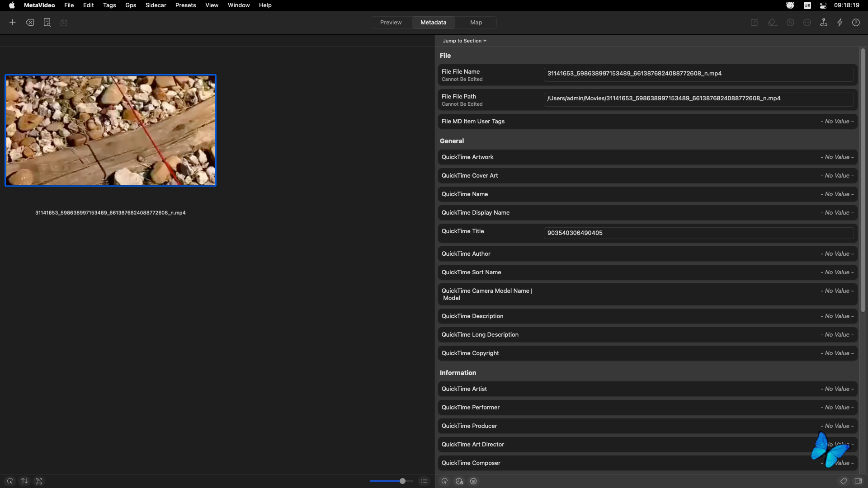Toggle list view icon beside zoom slider
The image size is (868, 488).
click(x=424, y=481)
